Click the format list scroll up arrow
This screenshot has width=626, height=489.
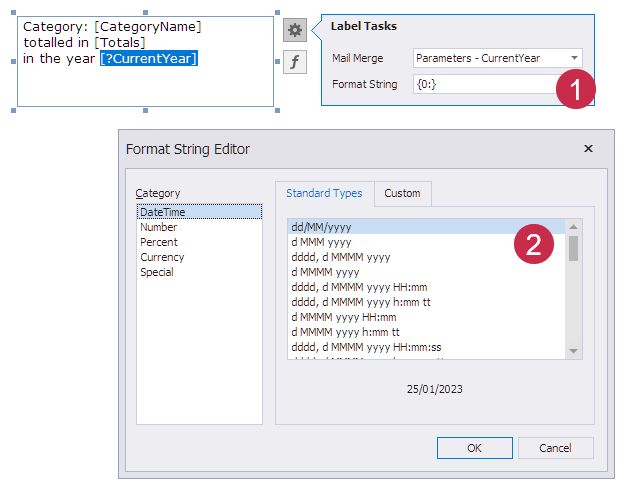click(x=574, y=227)
